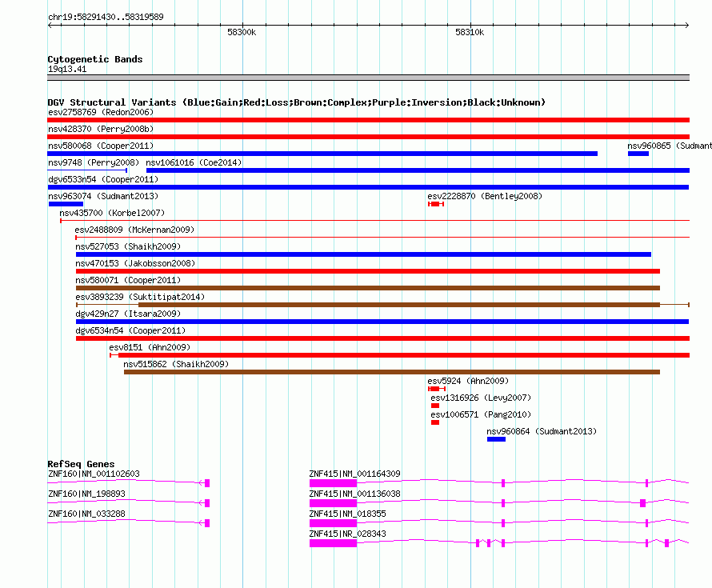Open variant dgv429n27 (Itsara2009) label
This screenshot has width=712, height=588.
click(x=128, y=314)
